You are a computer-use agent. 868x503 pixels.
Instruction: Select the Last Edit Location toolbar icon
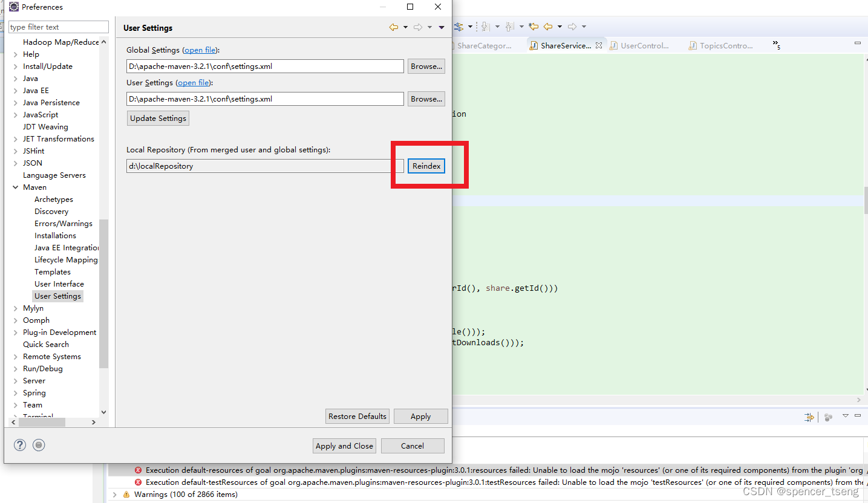tap(534, 26)
